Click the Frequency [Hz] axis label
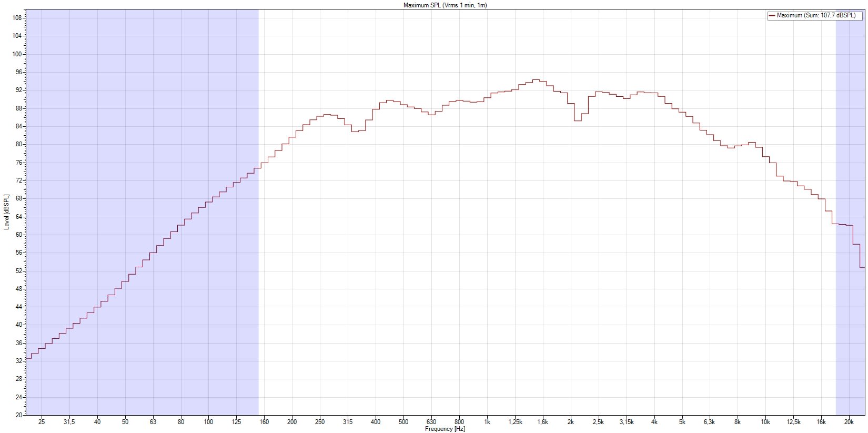Viewport: 868px width, 433px height. 445,429
